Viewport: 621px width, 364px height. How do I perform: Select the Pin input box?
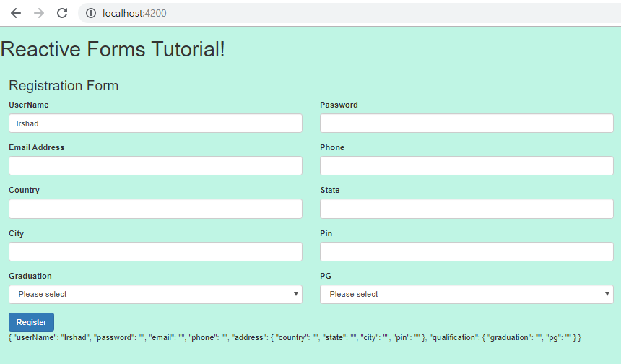(x=466, y=252)
